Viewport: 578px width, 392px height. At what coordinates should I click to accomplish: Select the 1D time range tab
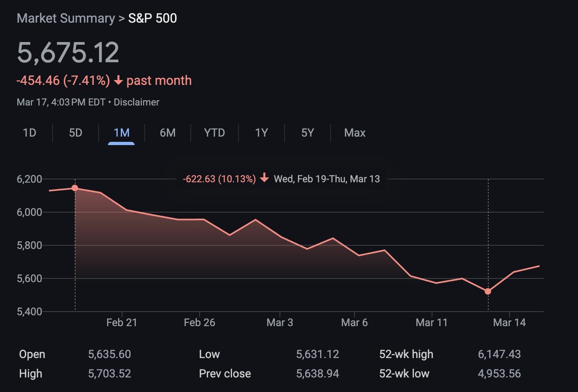coord(30,133)
